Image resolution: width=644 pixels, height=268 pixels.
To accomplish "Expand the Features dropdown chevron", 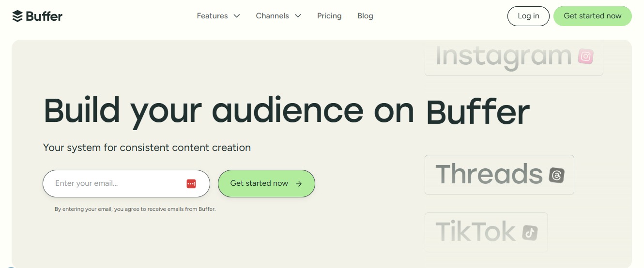I will [x=237, y=16].
